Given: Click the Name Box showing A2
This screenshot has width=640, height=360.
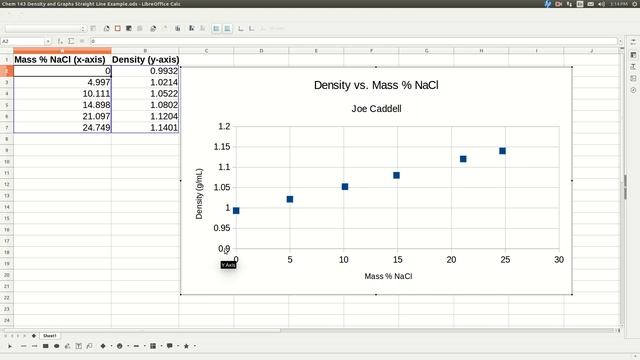Looking at the screenshot, I should click(x=23, y=41).
